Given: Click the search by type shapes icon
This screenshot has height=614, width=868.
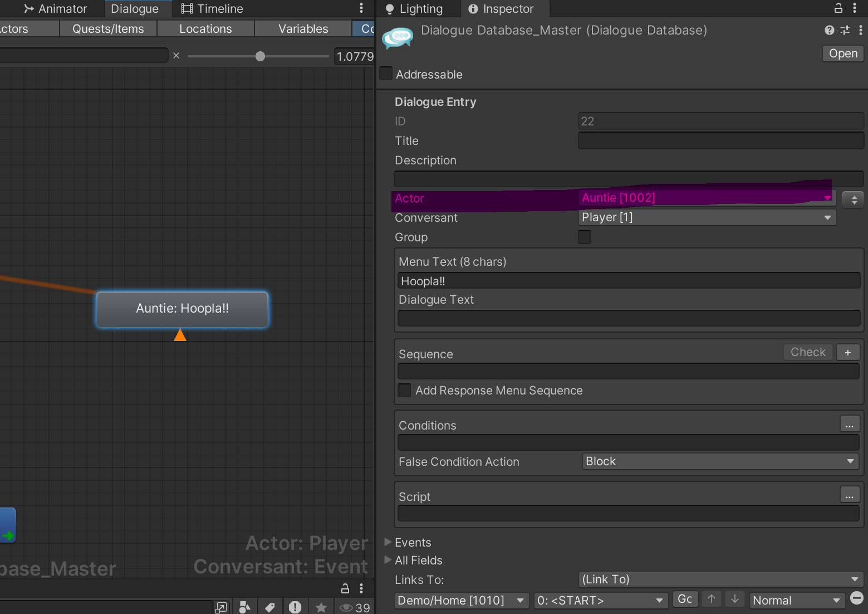Looking at the screenshot, I should (244, 607).
